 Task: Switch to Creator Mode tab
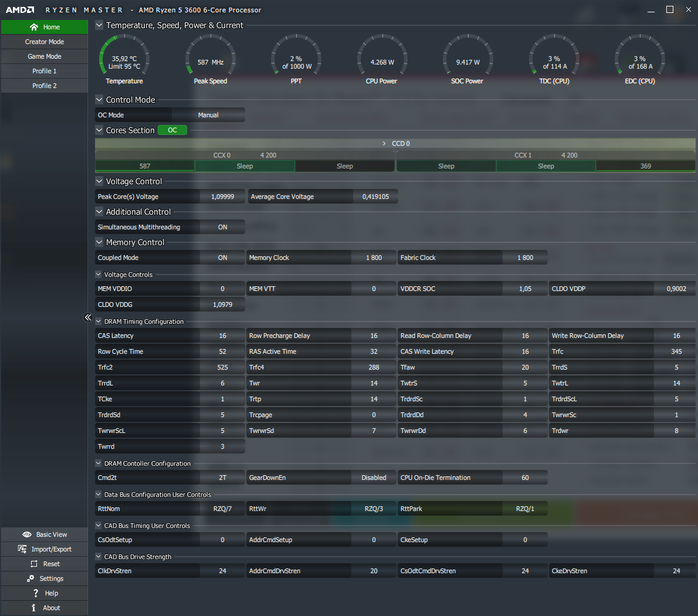pyautogui.click(x=45, y=42)
